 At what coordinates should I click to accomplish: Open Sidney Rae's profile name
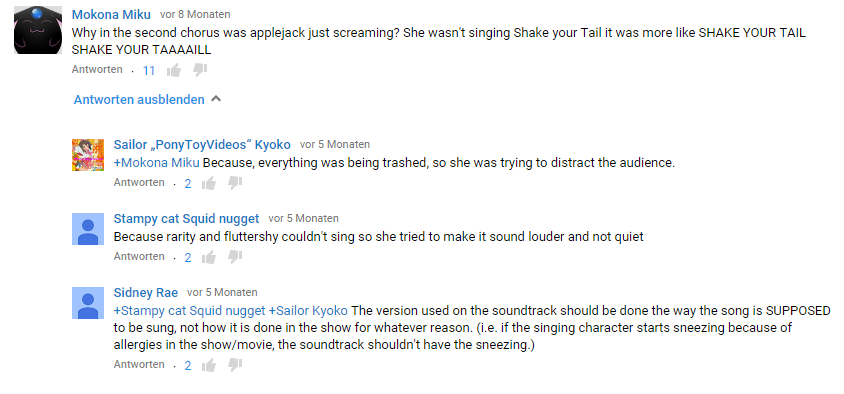point(145,292)
